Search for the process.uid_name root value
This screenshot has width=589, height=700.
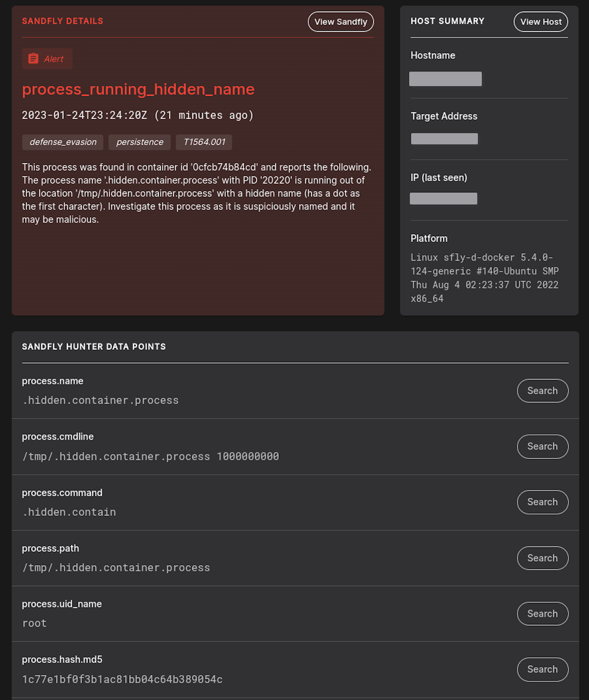pyautogui.click(x=542, y=614)
